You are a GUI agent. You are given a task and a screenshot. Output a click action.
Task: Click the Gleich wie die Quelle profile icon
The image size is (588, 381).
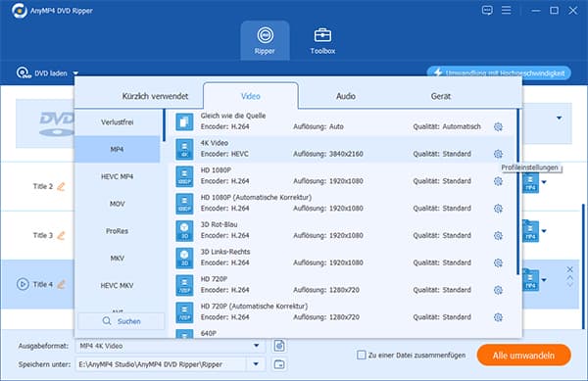(x=184, y=121)
